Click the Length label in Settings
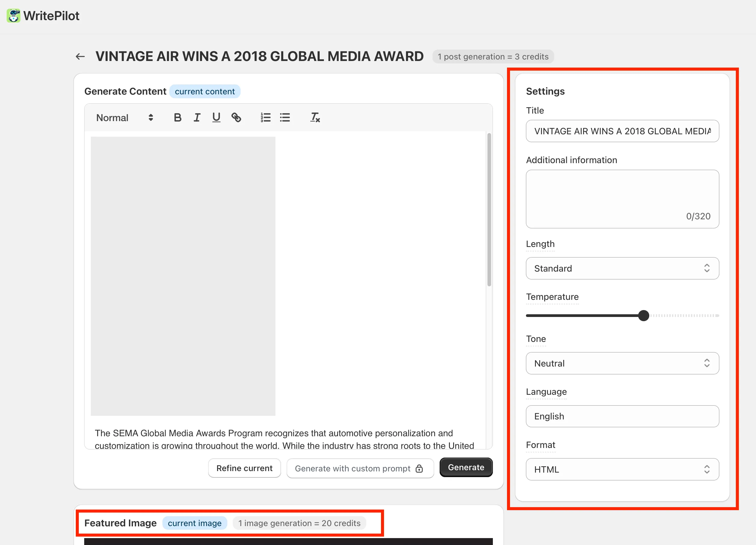 (x=540, y=244)
